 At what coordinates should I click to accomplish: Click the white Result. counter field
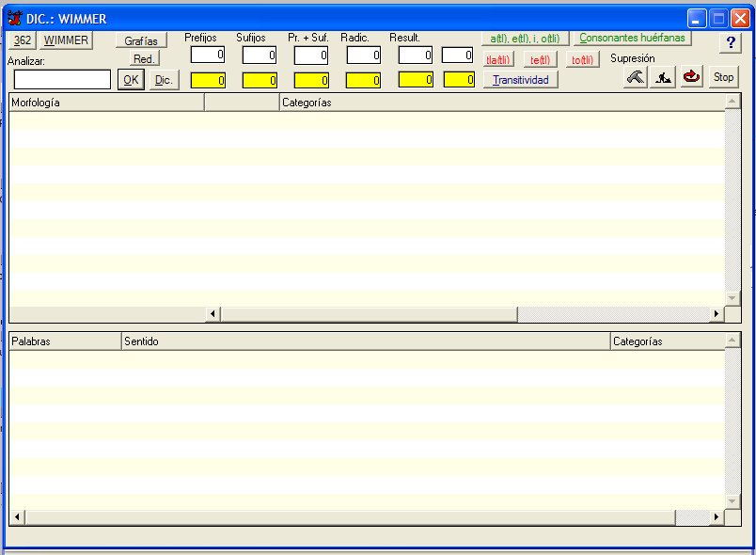[x=416, y=55]
